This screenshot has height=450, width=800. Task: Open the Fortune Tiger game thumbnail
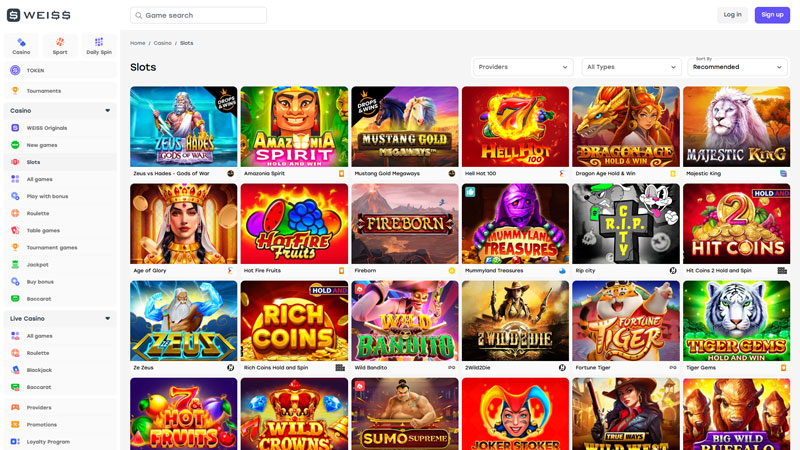[x=625, y=321]
